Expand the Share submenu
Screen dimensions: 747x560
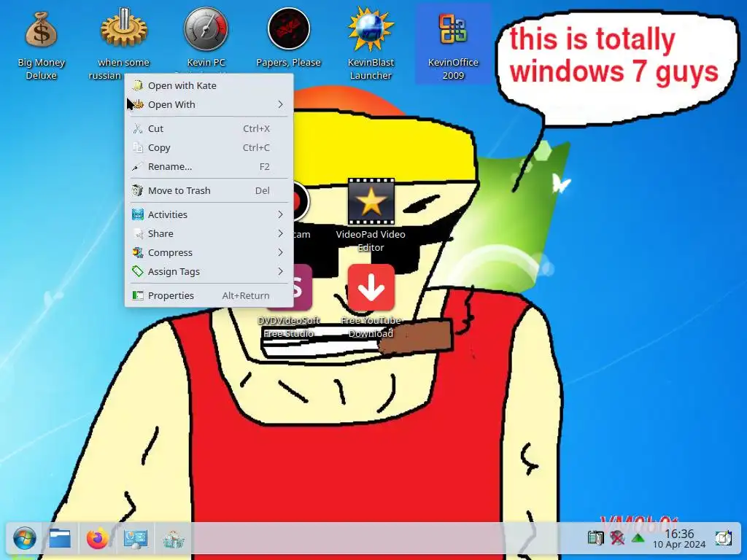tap(209, 234)
